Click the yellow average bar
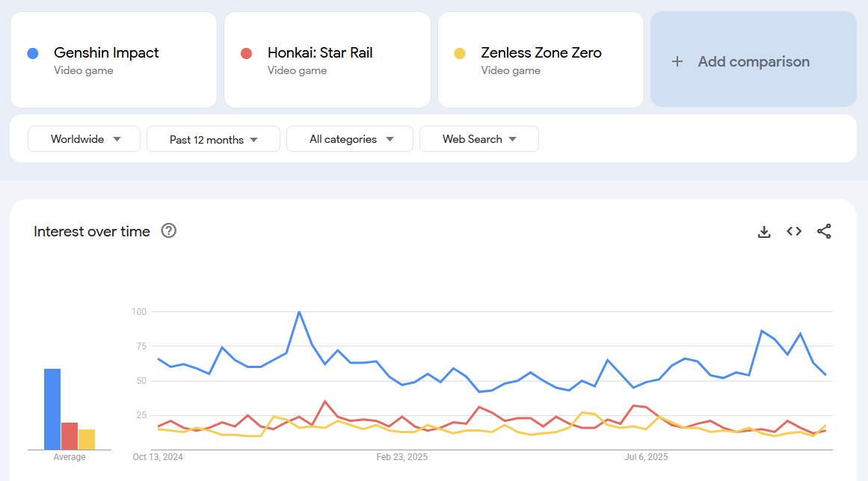The width and height of the screenshot is (868, 481). (87, 439)
